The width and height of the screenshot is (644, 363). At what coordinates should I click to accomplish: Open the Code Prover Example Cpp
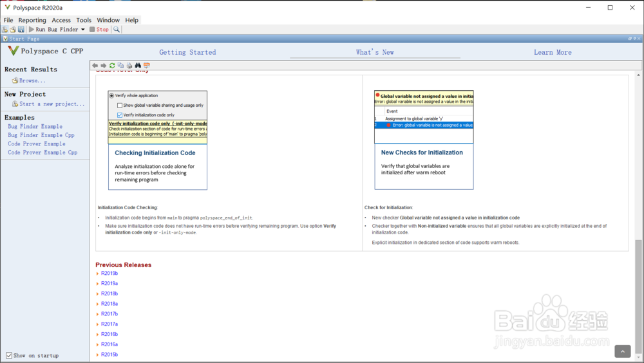tap(43, 153)
